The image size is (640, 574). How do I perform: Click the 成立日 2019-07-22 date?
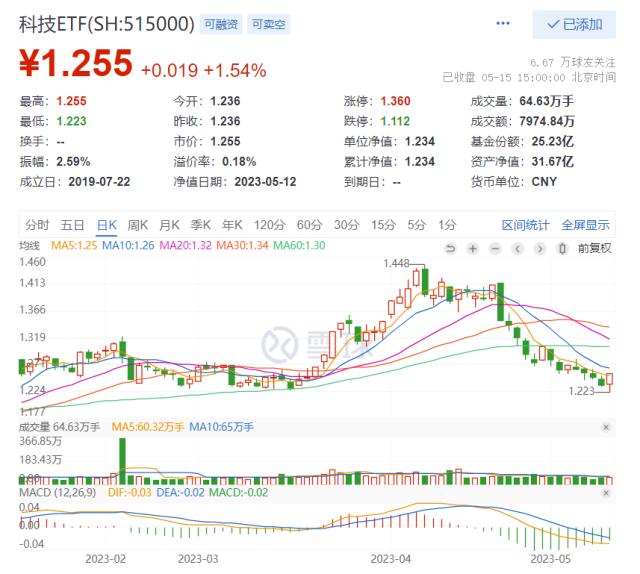point(99,181)
